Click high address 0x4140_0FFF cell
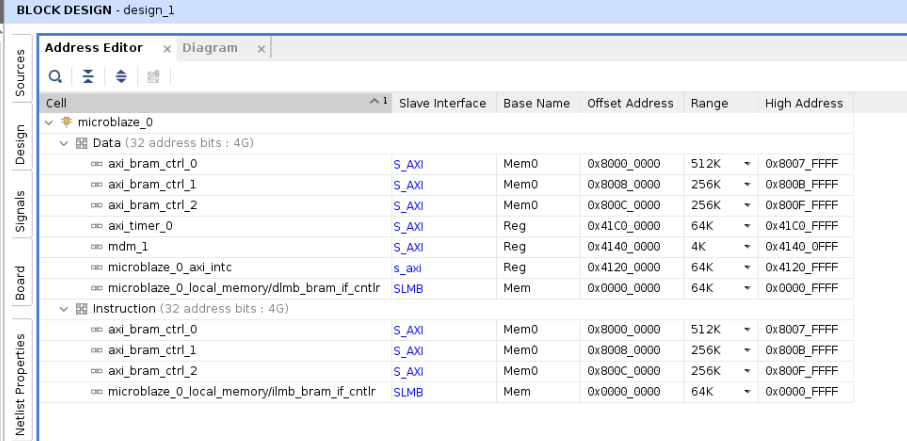 [x=801, y=247]
